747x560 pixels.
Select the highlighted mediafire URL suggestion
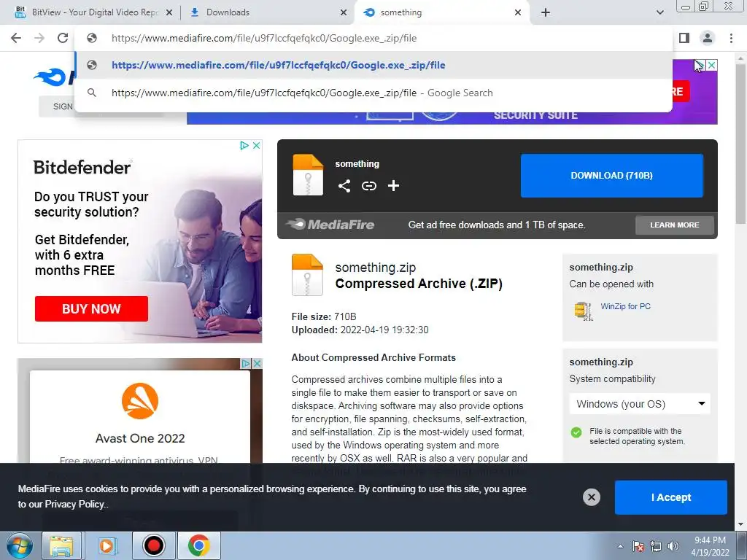pos(373,65)
